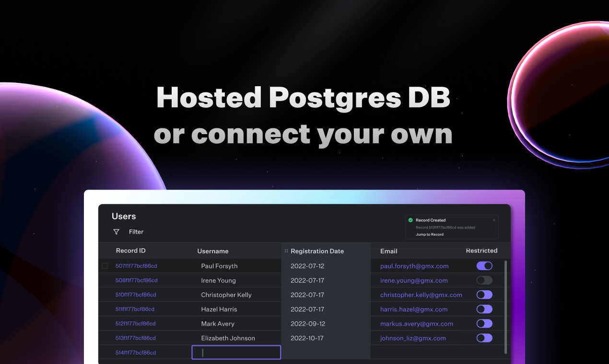Switch the Restricted toggle for Hazel Harris
The width and height of the screenshot is (609, 364).
[484, 309]
